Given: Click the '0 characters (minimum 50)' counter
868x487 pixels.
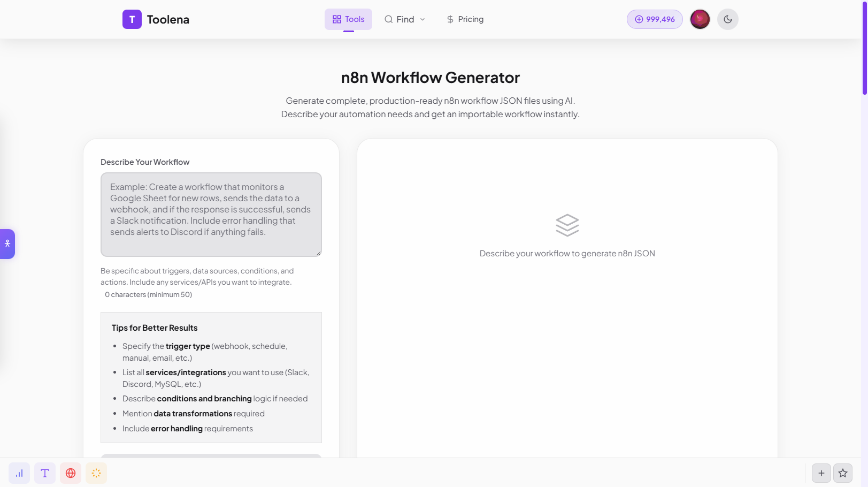Looking at the screenshot, I should (x=148, y=294).
